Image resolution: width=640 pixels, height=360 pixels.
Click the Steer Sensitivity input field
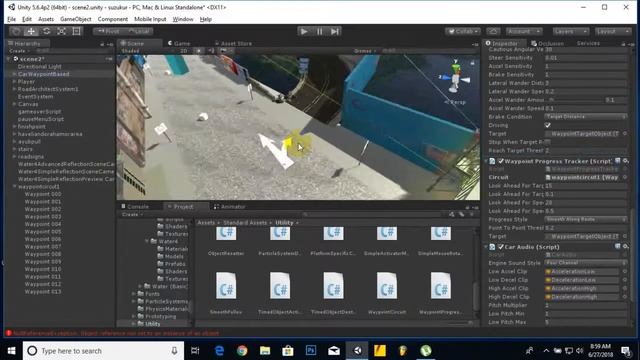(586, 58)
